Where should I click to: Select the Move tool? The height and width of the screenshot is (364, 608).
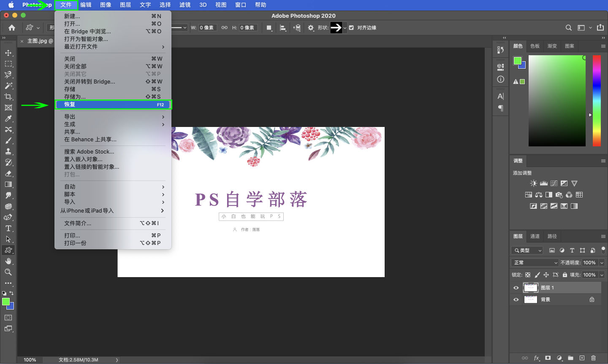click(9, 53)
